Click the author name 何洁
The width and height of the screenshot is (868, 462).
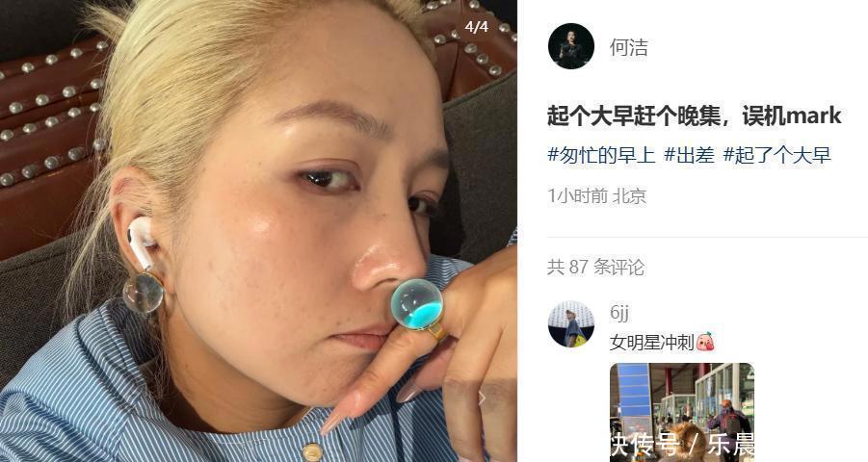[x=628, y=47]
